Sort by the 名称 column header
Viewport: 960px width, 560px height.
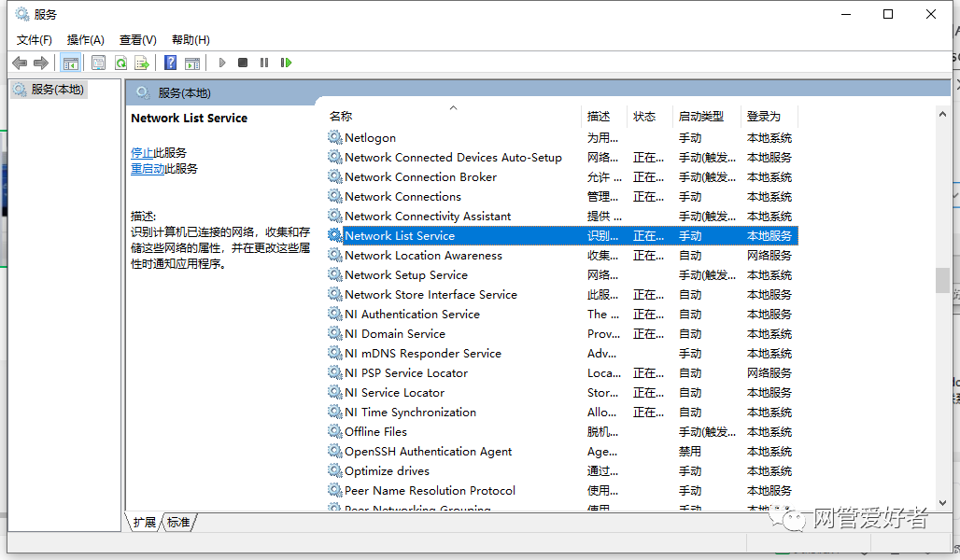tap(453, 116)
